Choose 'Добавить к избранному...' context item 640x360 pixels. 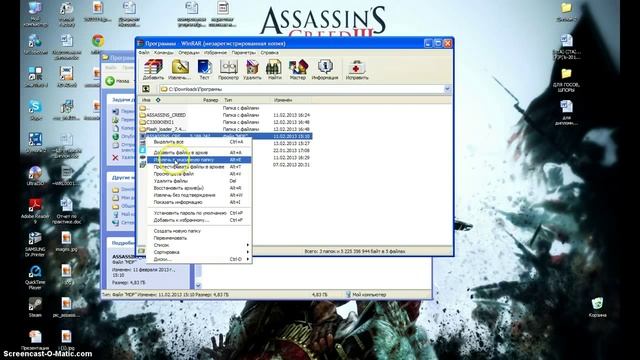[199, 220]
